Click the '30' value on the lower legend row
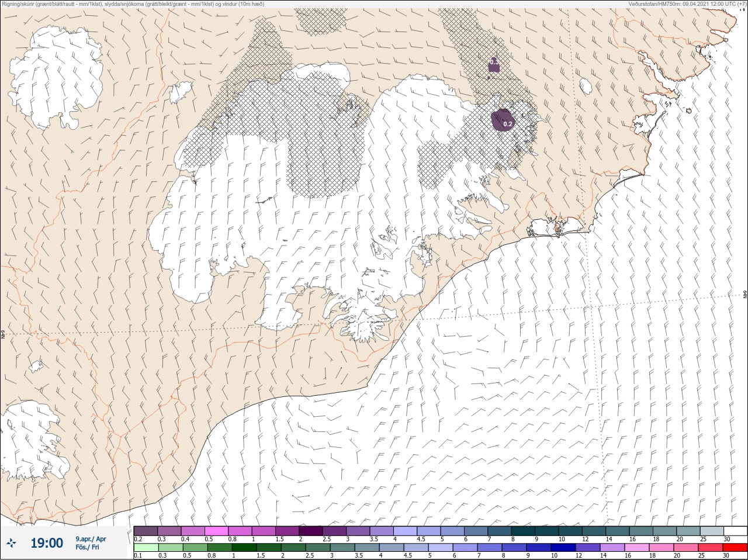 (x=726, y=556)
